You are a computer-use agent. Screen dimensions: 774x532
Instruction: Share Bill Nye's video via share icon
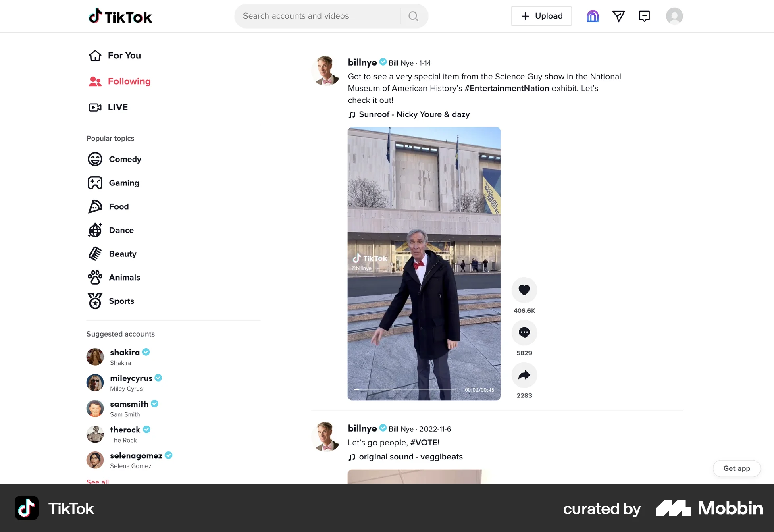click(524, 375)
